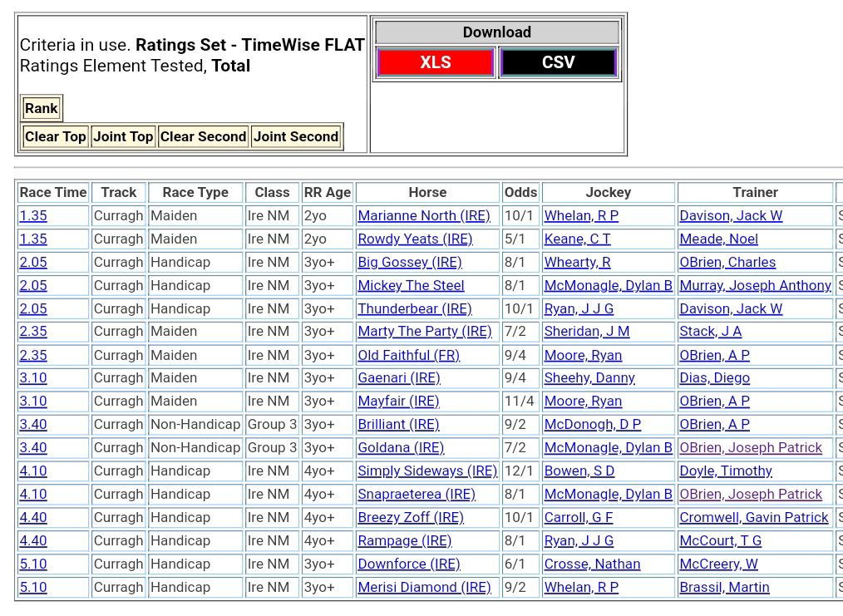Viewport: 843px width, 616px height.
Task: Open horse Merisi Diamond (IRE)
Action: 424,587
